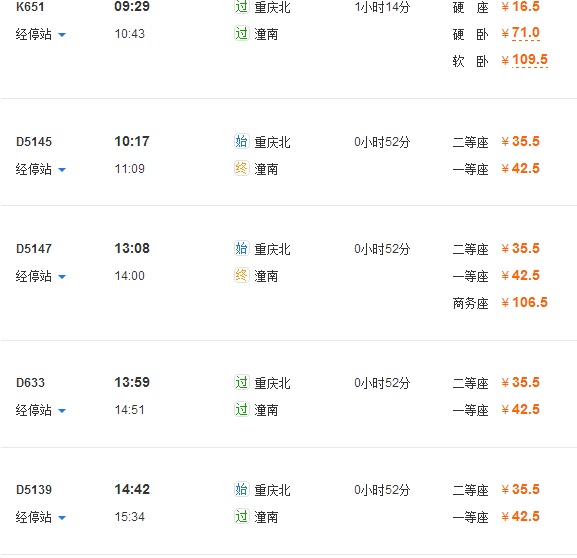Click the 终 terminus icon for D5145
This screenshot has width=577, height=558.
coord(241,169)
